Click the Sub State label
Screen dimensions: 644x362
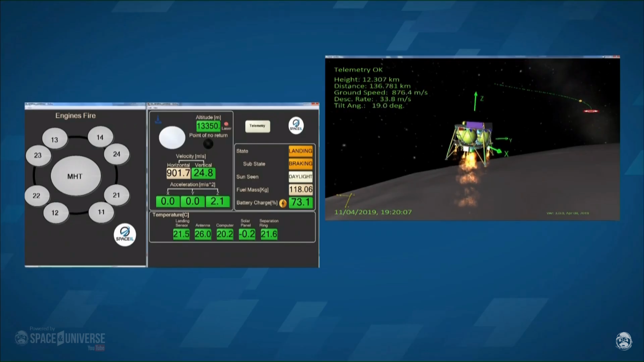tap(254, 164)
